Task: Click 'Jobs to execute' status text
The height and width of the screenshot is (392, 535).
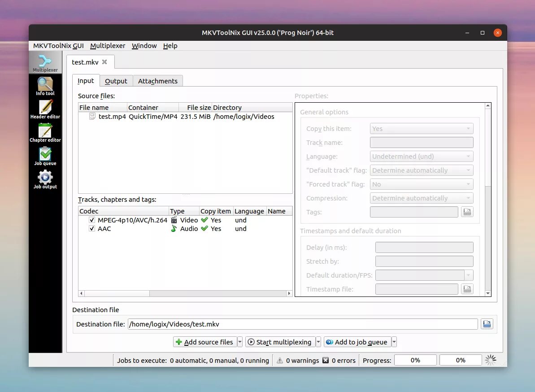Action: [x=193, y=360]
